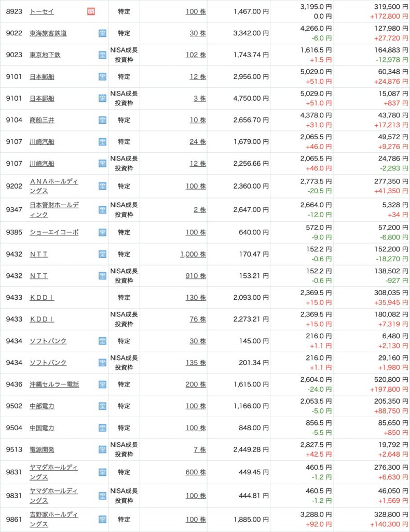Viewport: 410px width, 532px height.
Task: Open calendar icon for 日本管財ホールディングス
Action: pyautogui.click(x=102, y=210)
